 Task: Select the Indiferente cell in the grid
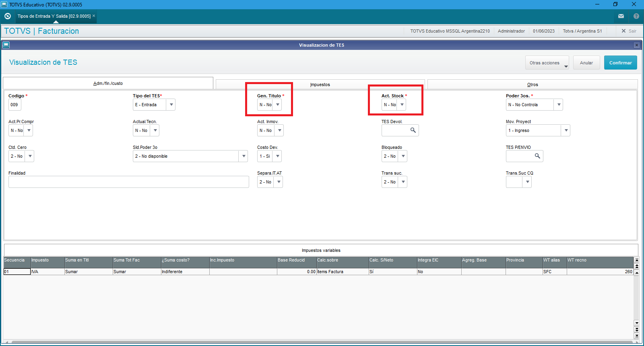coord(186,272)
